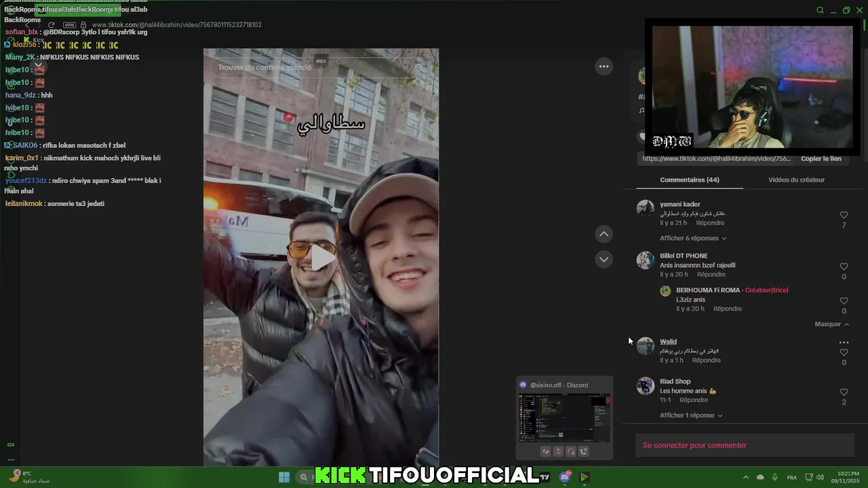Open Billel DT PHONE's profile avatar
868x488 pixels.
tap(646, 260)
